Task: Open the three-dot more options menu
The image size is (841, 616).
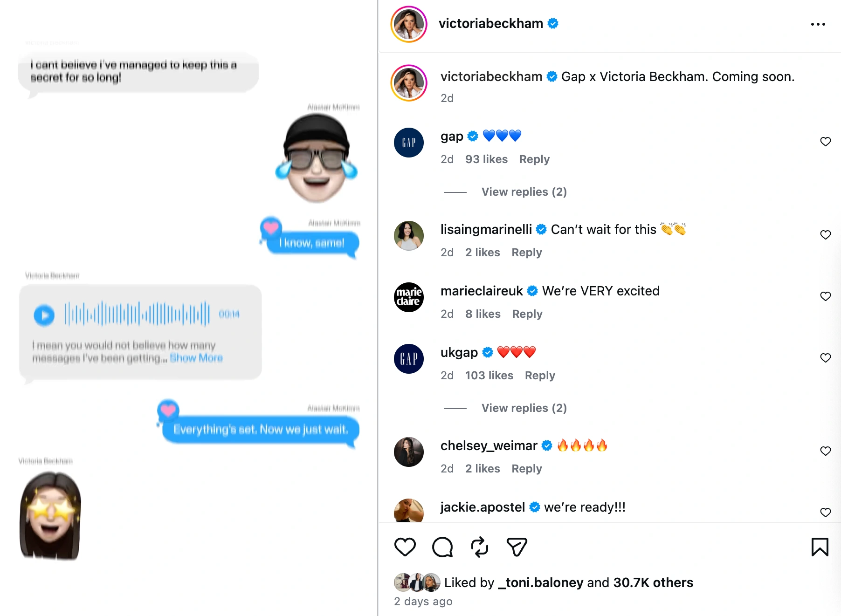Action: click(818, 24)
